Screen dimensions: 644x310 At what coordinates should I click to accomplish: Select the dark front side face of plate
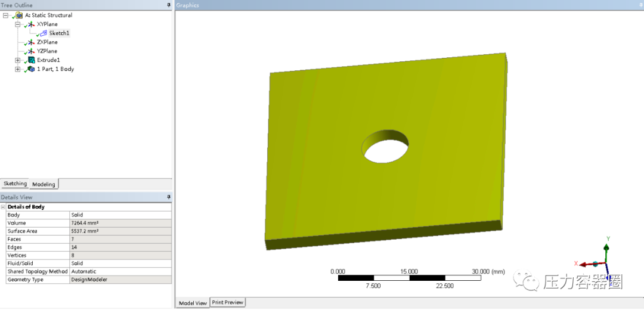[383, 235]
